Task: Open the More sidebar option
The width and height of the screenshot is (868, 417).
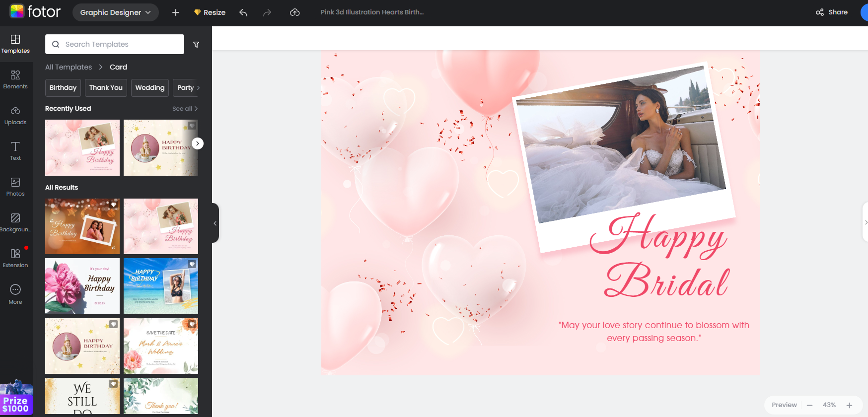Action: [15, 294]
